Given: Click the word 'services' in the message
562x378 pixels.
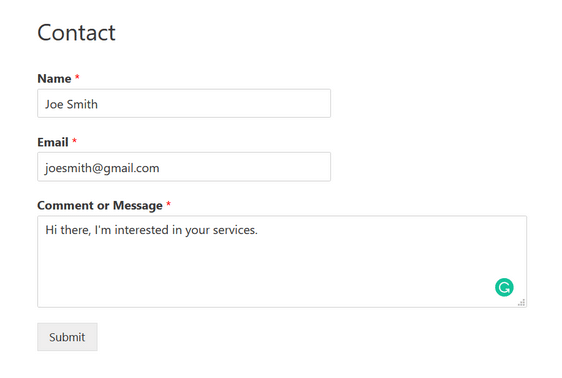Looking at the screenshot, I should coord(234,230).
